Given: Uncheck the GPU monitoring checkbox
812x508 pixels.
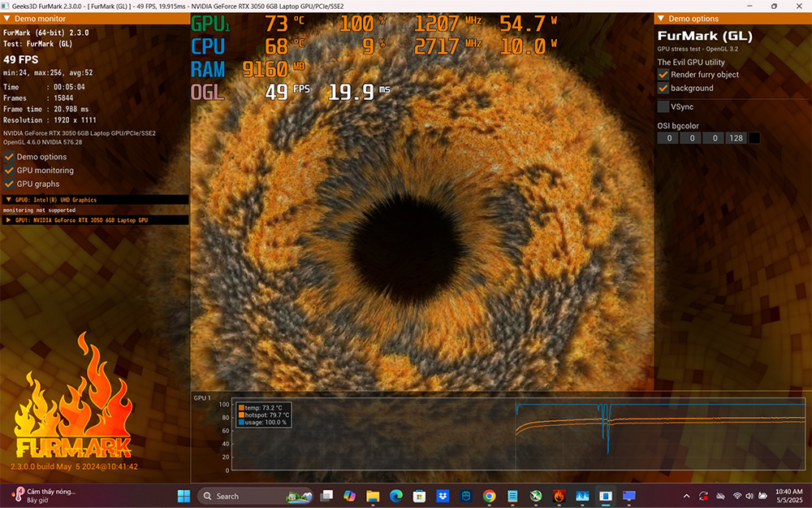Looking at the screenshot, I should pyautogui.click(x=9, y=170).
